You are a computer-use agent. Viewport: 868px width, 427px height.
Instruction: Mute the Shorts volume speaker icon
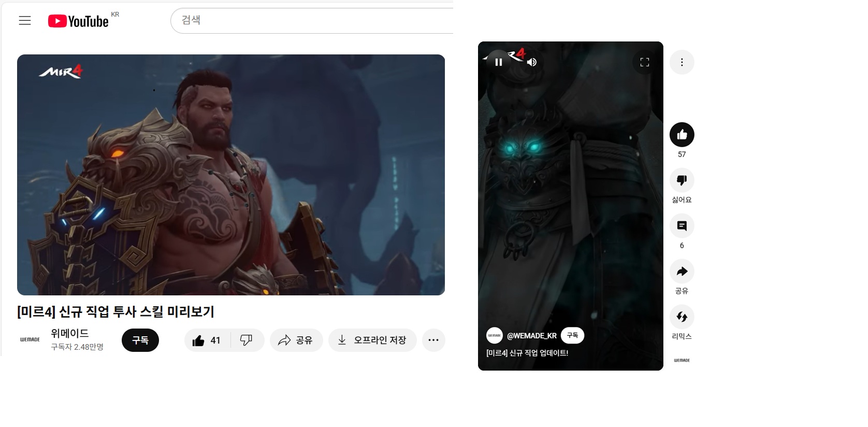[532, 62]
